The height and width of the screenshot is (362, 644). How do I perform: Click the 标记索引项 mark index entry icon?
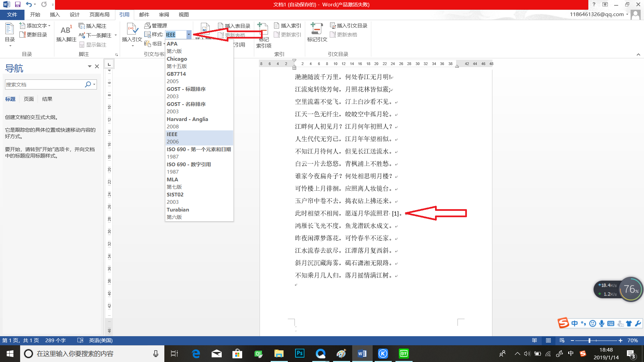[264, 36]
